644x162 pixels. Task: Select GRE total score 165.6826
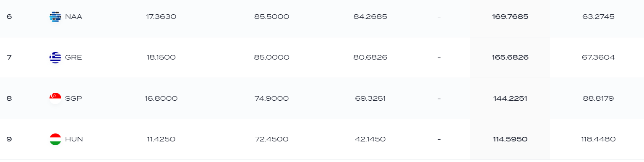click(510, 57)
